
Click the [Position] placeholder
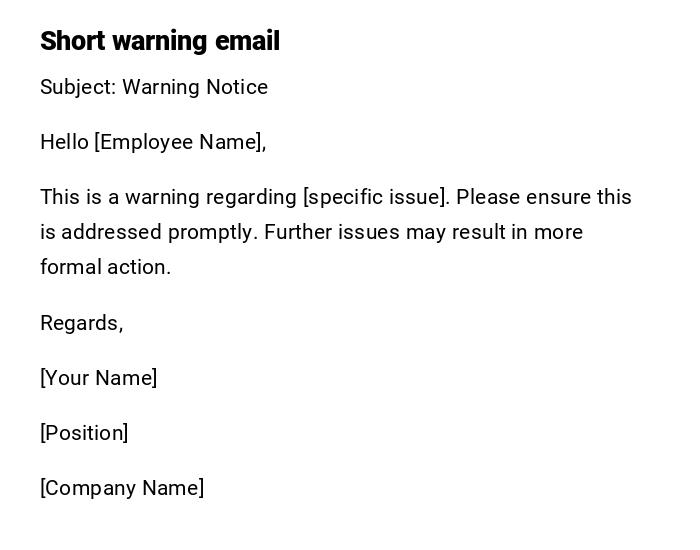(84, 433)
